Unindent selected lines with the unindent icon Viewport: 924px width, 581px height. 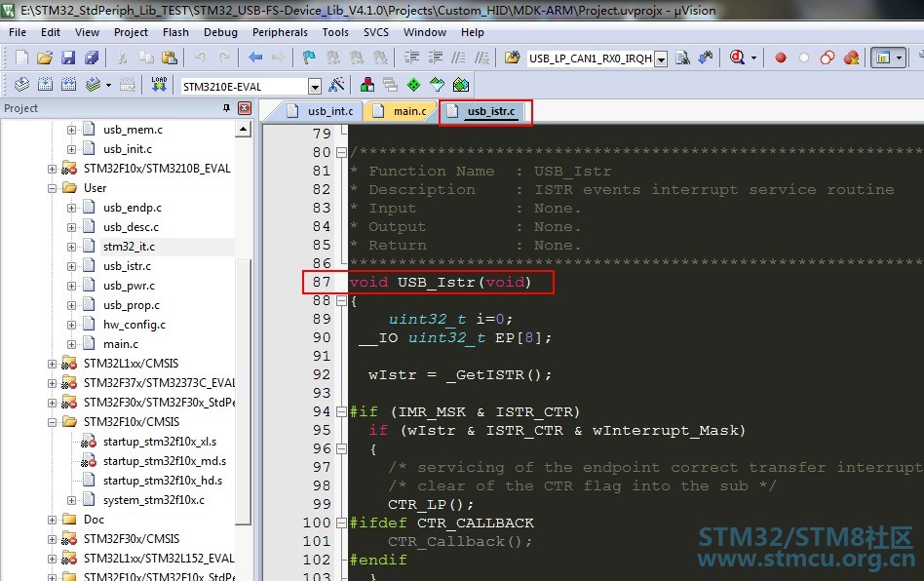pyautogui.click(x=436, y=58)
